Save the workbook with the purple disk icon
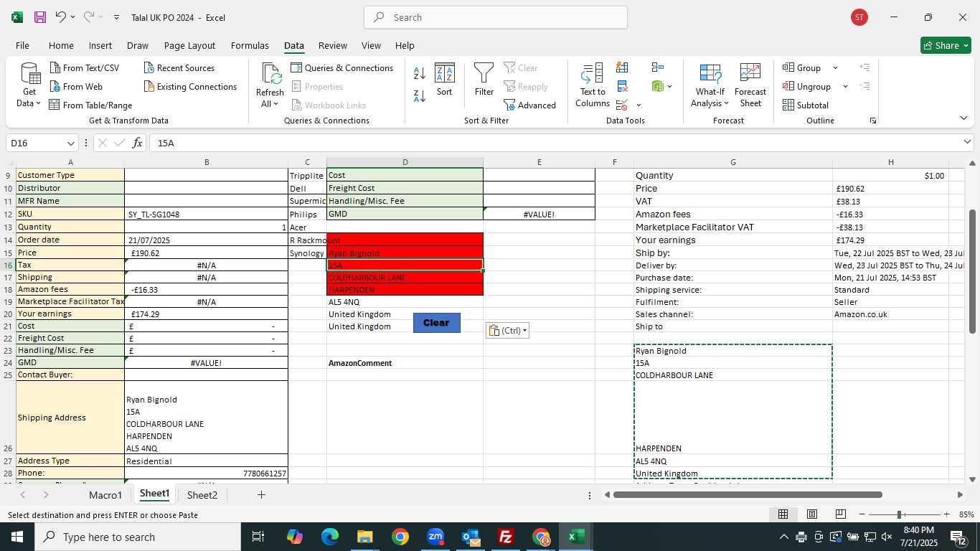 [x=40, y=17]
